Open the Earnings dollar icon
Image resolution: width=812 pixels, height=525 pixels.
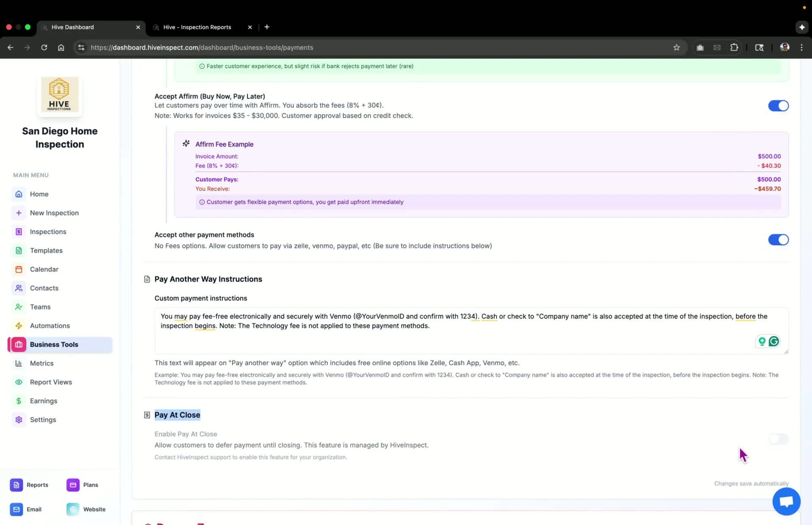pos(19,401)
